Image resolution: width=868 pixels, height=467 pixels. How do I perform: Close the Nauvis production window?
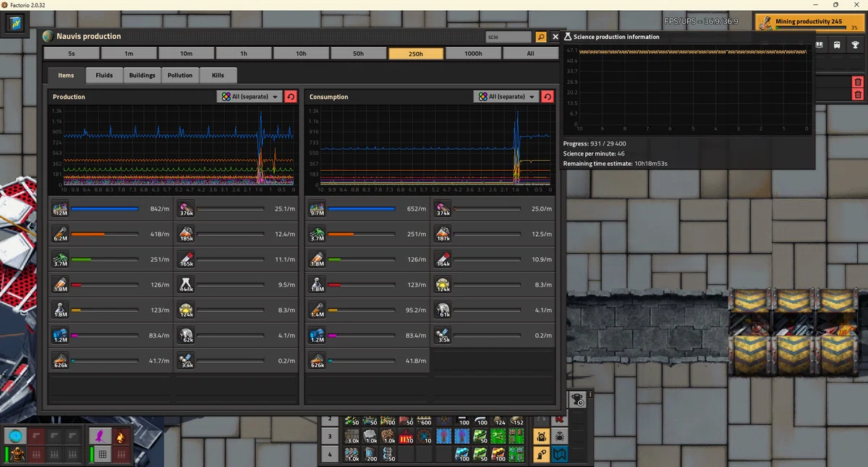click(556, 37)
